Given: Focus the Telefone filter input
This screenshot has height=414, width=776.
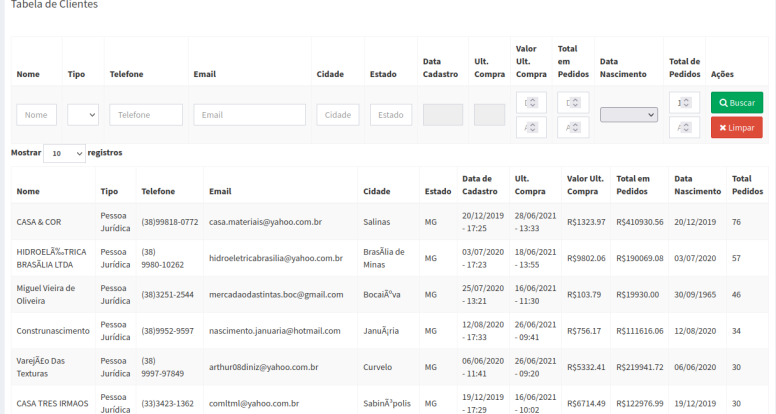Looking at the screenshot, I should tap(146, 115).
